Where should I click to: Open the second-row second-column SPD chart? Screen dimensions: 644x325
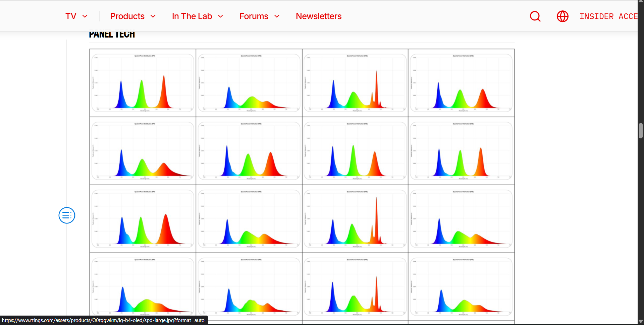(249, 150)
